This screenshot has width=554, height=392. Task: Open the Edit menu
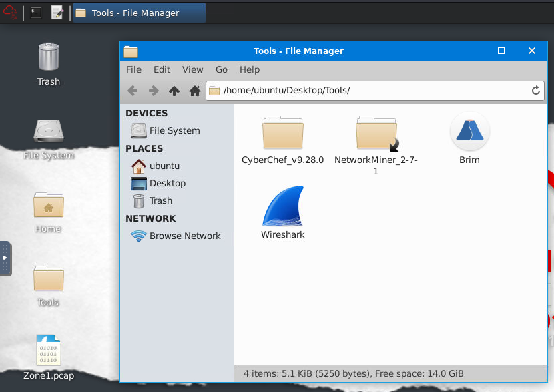click(162, 69)
